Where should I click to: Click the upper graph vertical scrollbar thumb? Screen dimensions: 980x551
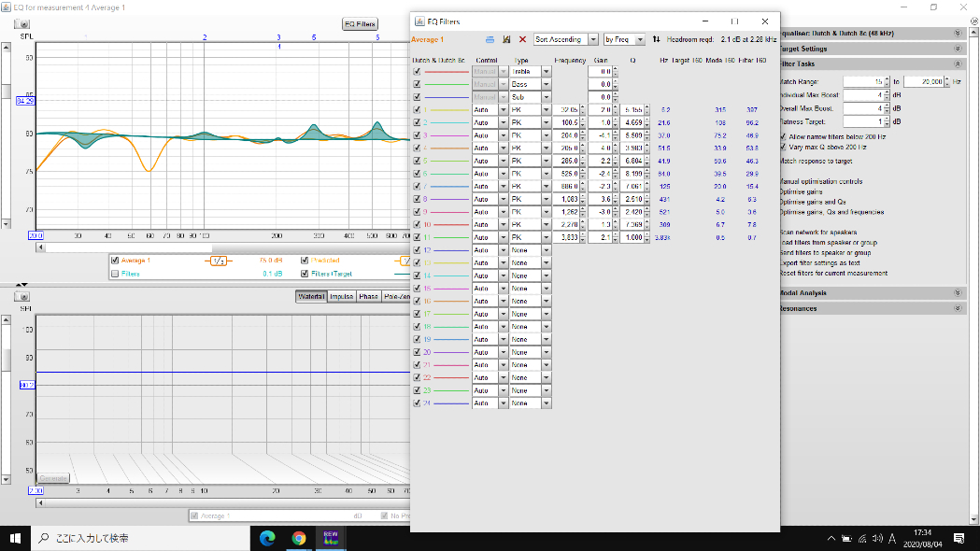pyautogui.click(x=7, y=91)
